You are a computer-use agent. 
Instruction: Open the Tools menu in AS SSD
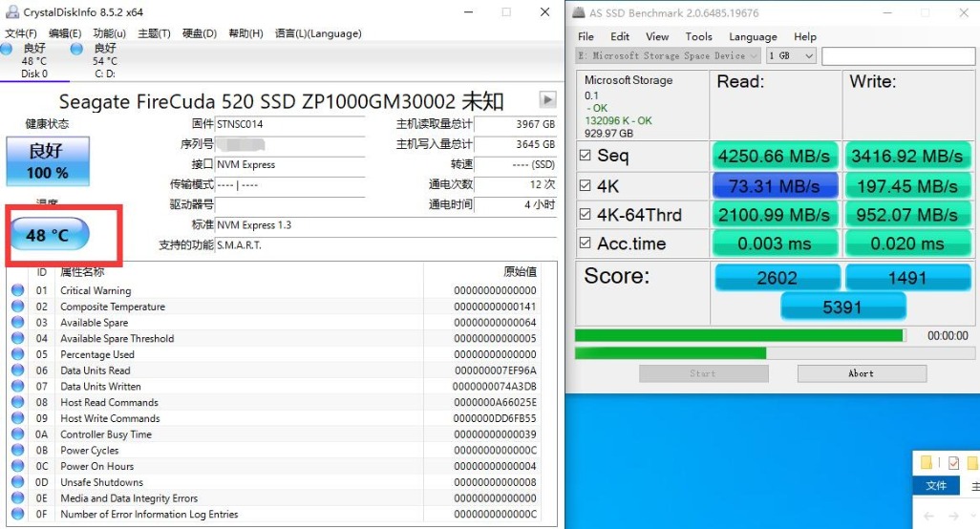coord(698,36)
